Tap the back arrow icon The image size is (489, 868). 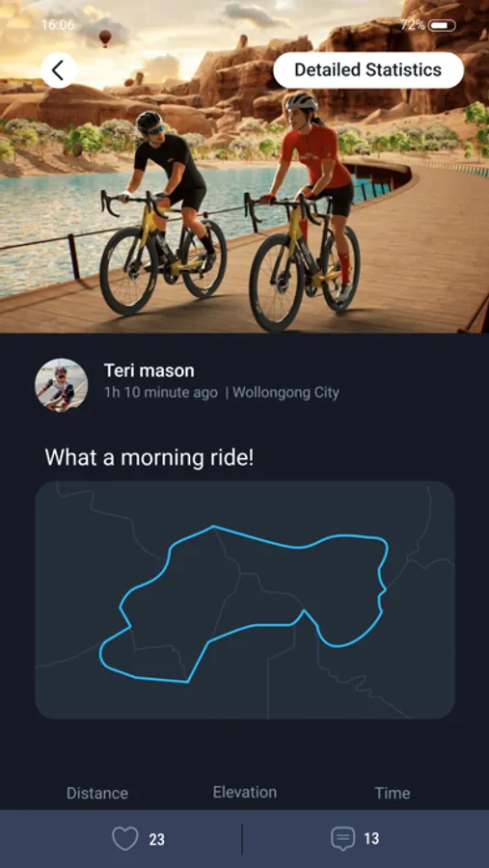pos(58,70)
